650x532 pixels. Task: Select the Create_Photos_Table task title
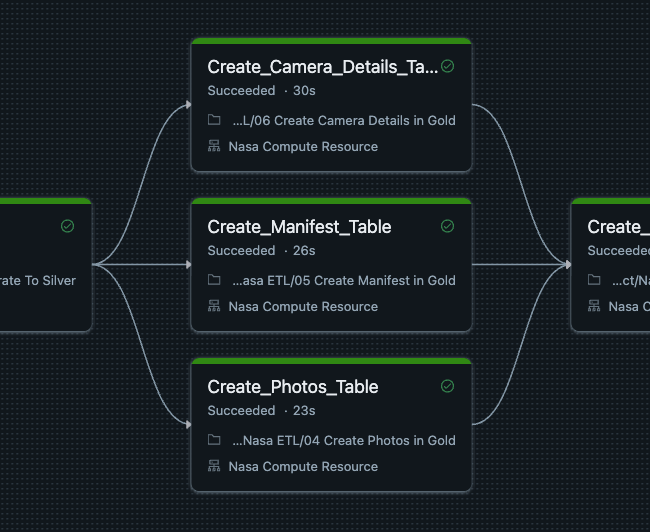[293, 387]
